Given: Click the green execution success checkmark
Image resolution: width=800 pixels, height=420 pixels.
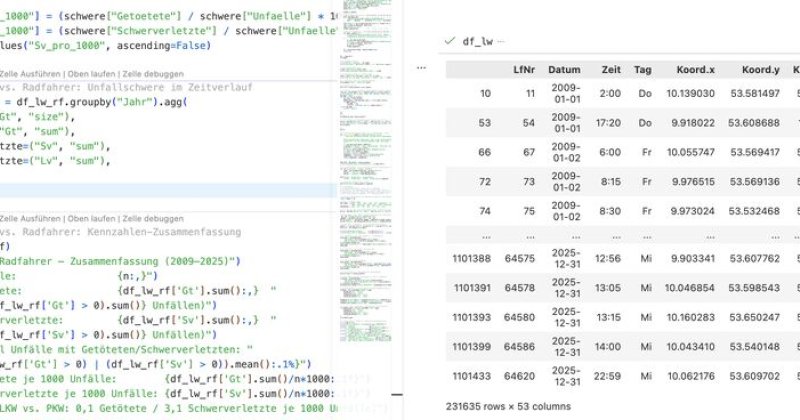Looking at the screenshot, I should pyautogui.click(x=449, y=41).
